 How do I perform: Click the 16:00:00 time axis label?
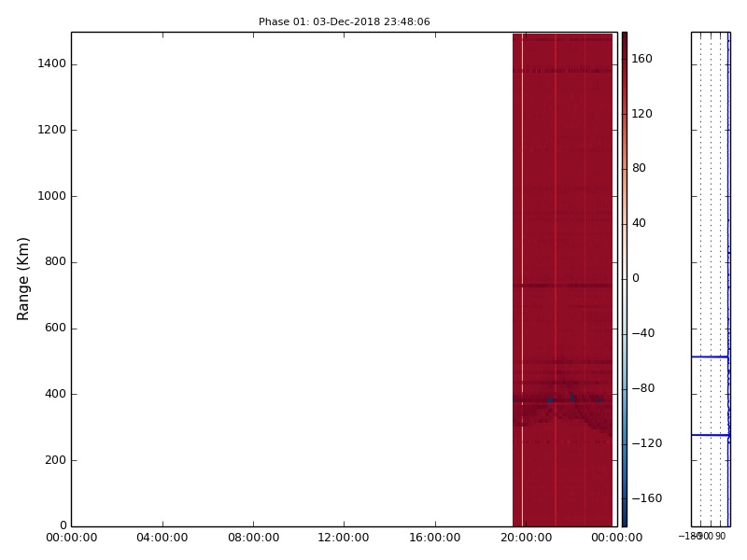(435, 538)
